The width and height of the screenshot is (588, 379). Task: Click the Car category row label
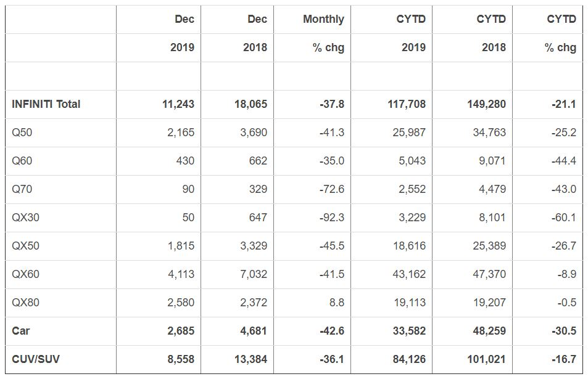[20, 331]
